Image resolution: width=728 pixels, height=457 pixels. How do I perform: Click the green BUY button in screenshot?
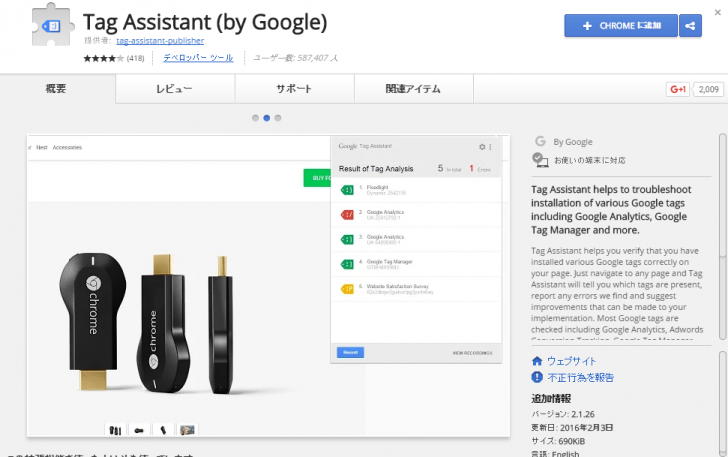coord(318,178)
